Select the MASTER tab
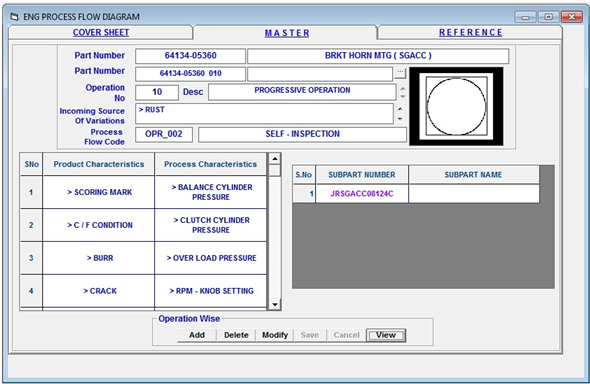 tap(287, 33)
